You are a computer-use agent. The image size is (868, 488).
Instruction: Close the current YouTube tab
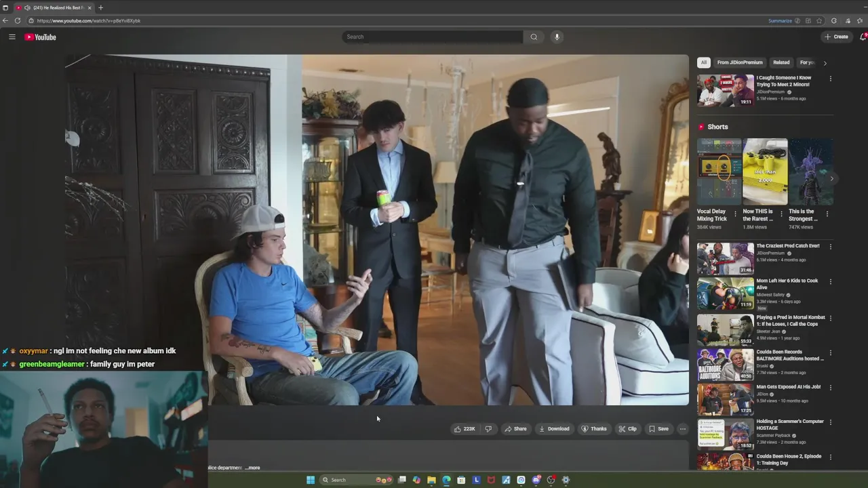click(90, 7)
